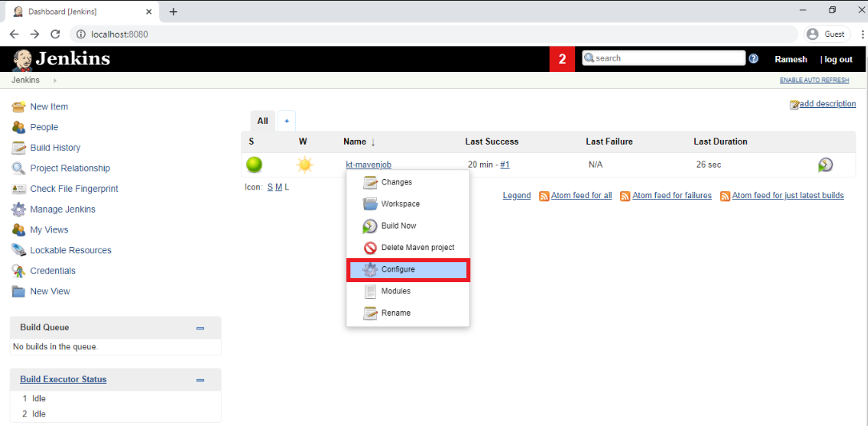
Task: Select the Dashboard [Jenkins] browser tab
Action: 83,12
